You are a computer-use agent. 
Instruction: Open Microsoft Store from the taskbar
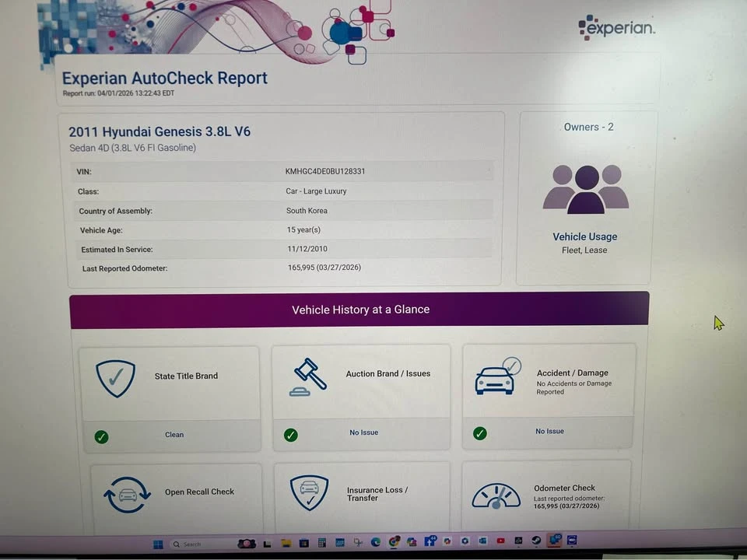[x=304, y=543]
